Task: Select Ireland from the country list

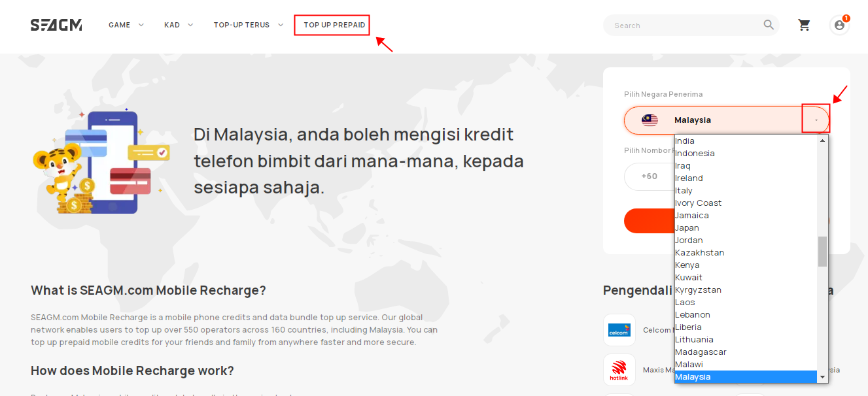Action: coord(746,178)
